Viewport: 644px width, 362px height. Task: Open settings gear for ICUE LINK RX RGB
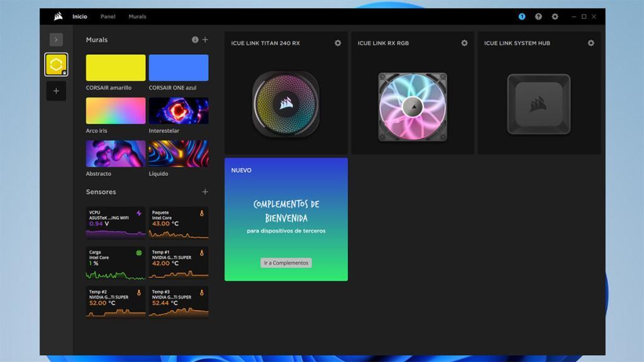464,43
